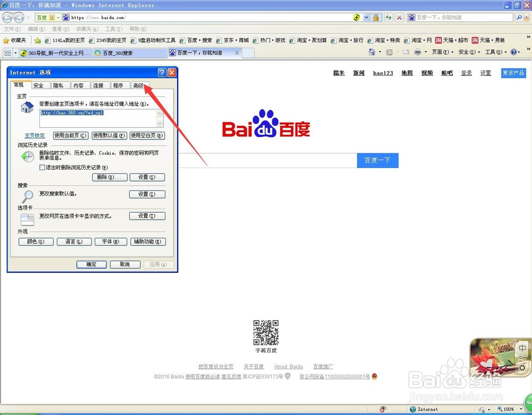532x415 pixels.
Task: Open the 收藏夹 favorites star button
Action: 14,40
